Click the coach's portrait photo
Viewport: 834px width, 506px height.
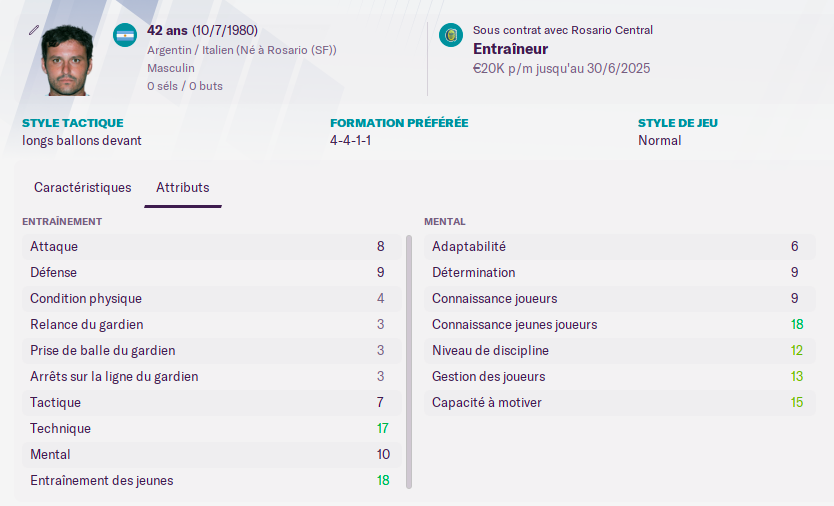coord(68,61)
